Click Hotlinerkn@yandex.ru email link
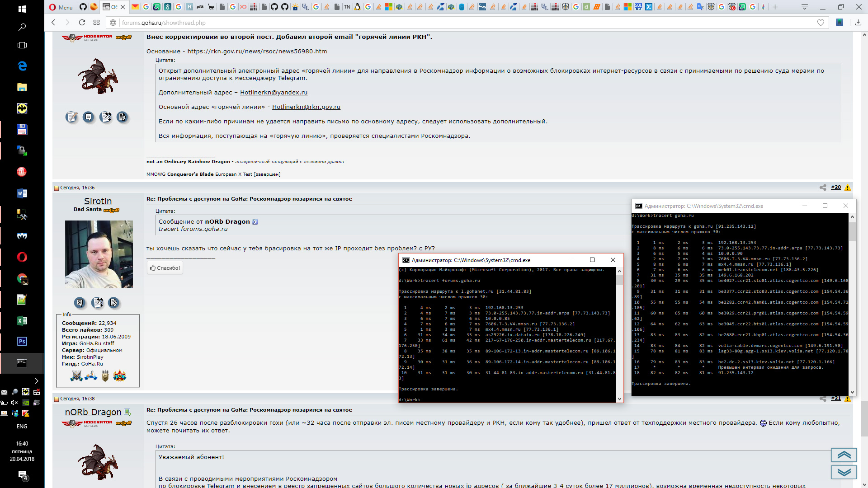This screenshot has height=488, width=868. click(x=274, y=92)
